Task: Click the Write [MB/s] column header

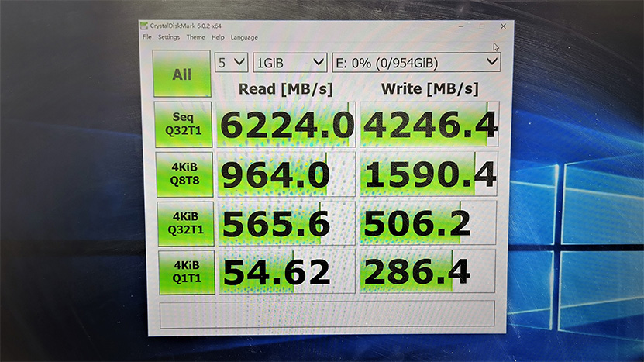Action: pyautogui.click(x=429, y=88)
